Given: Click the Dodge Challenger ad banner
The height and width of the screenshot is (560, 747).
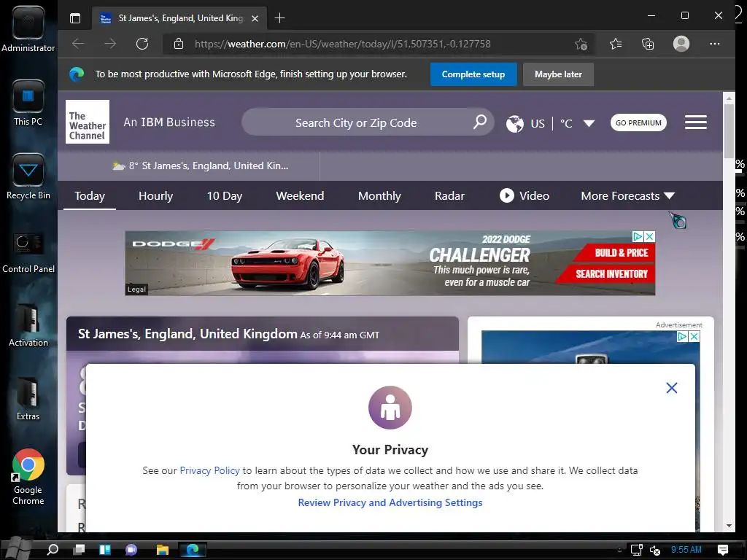Looking at the screenshot, I should click(x=390, y=262).
